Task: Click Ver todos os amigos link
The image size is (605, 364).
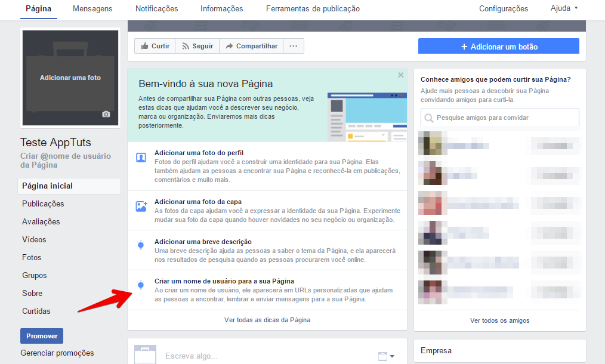Action: click(x=499, y=320)
